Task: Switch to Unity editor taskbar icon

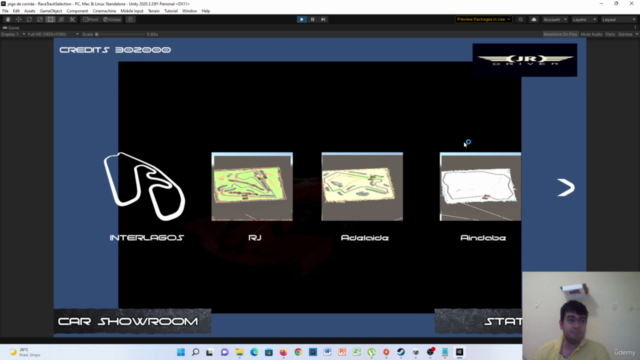Action: tap(460, 352)
